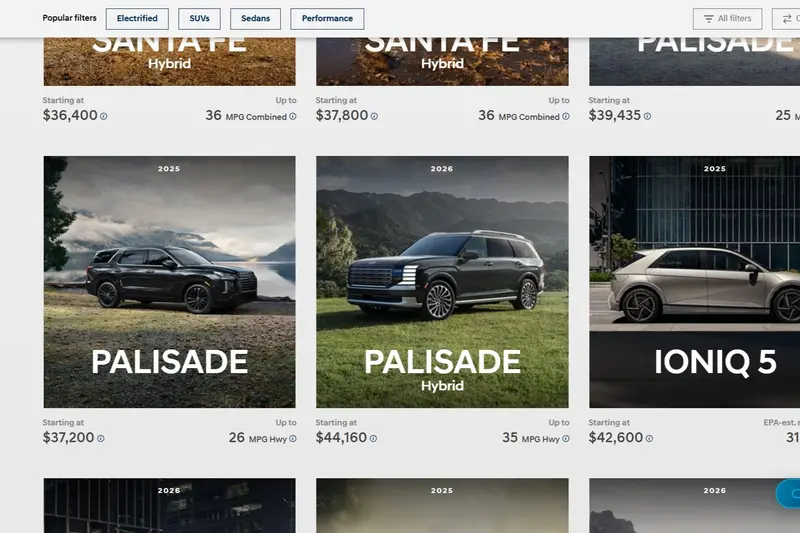Click info icon next to $42,600 price
This screenshot has width=800, height=533.
[649, 439]
